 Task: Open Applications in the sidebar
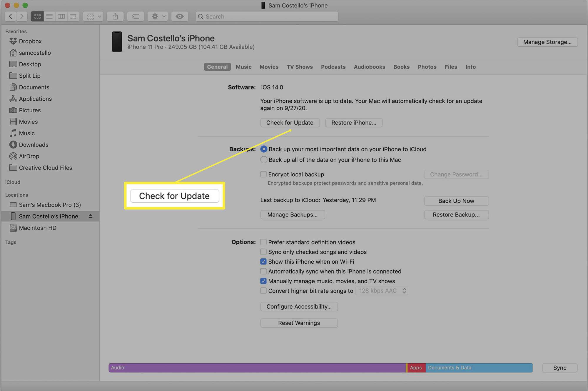tap(35, 99)
